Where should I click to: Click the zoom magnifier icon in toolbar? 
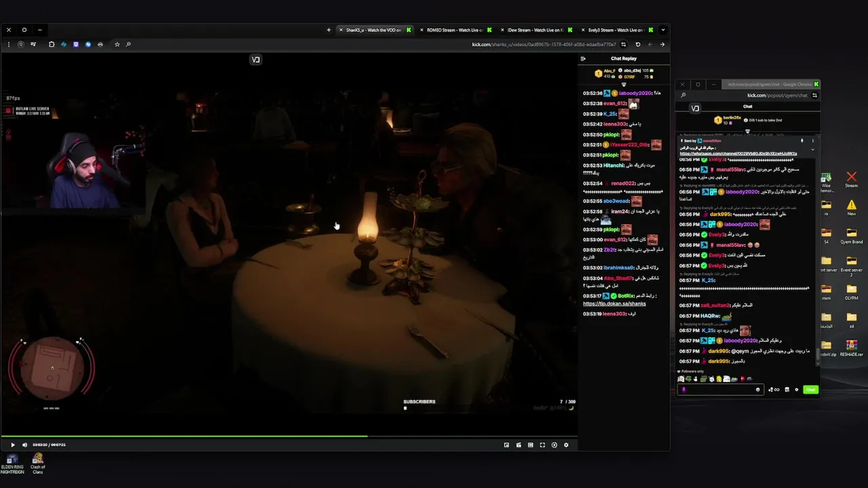click(128, 44)
